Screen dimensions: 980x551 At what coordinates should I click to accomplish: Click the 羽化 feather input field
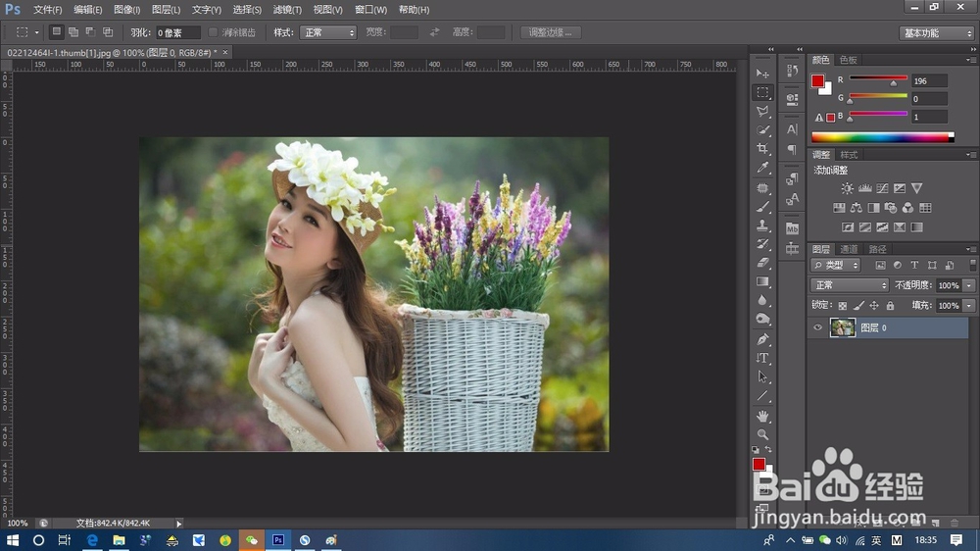[x=178, y=32]
